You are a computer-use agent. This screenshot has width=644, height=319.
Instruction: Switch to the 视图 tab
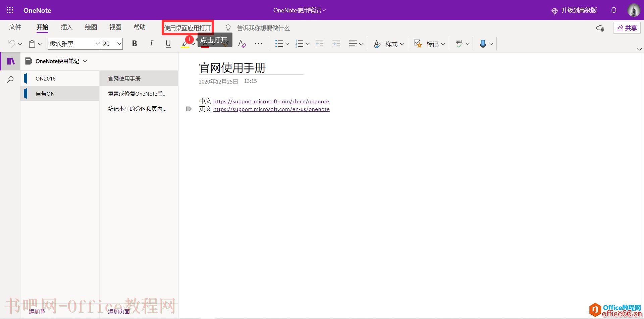coord(115,27)
